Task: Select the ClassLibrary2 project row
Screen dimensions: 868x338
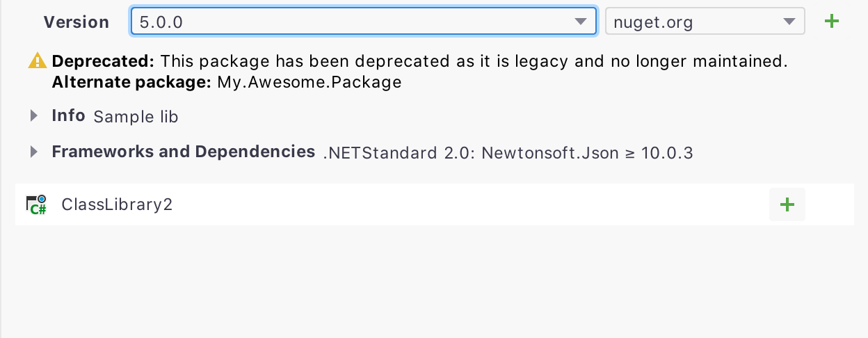Action: 434,204
